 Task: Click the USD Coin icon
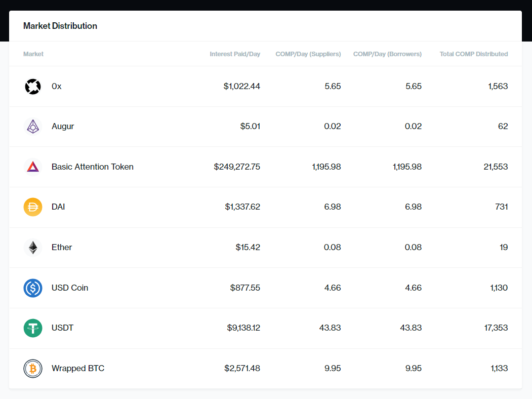tap(33, 288)
